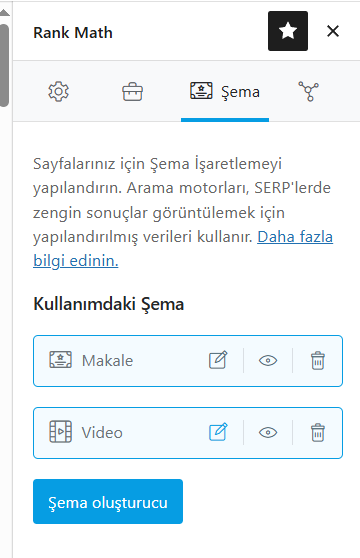Preview the Video schema with eye icon
The width and height of the screenshot is (360, 558).
[268, 432]
